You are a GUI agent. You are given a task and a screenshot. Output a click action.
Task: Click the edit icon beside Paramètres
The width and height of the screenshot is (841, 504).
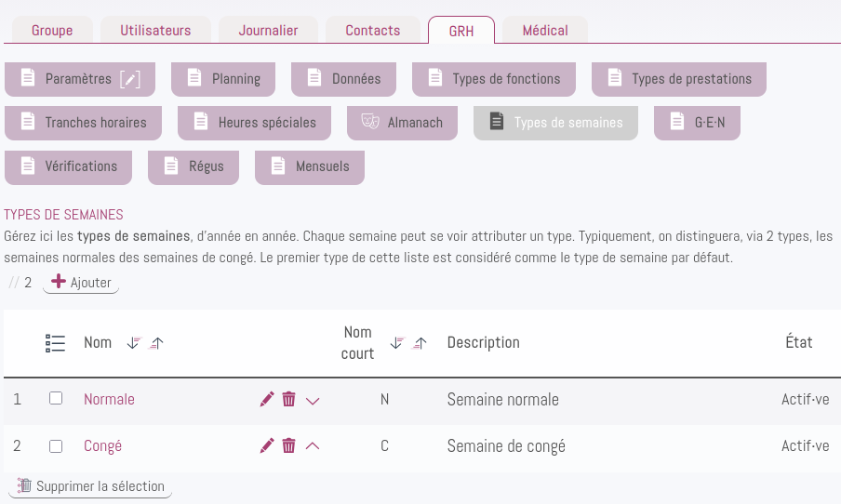tap(130, 79)
